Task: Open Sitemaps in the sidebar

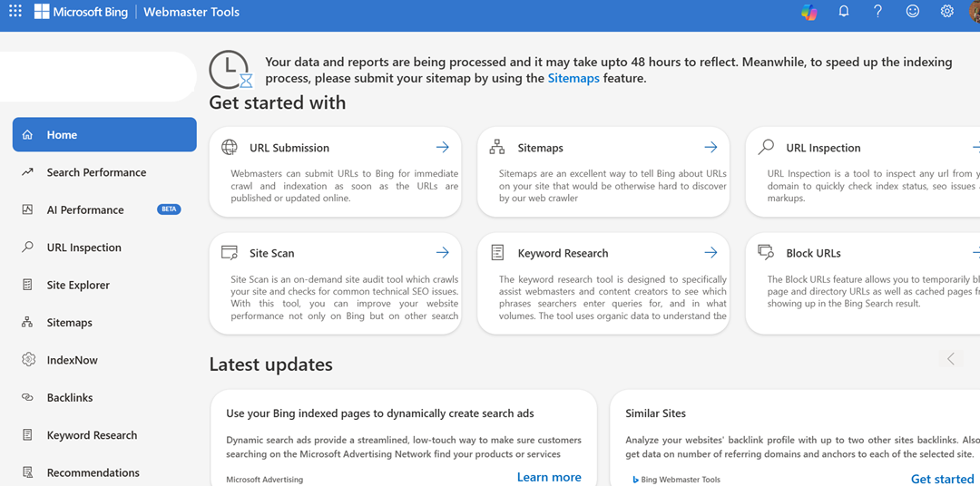Action: point(104,322)
